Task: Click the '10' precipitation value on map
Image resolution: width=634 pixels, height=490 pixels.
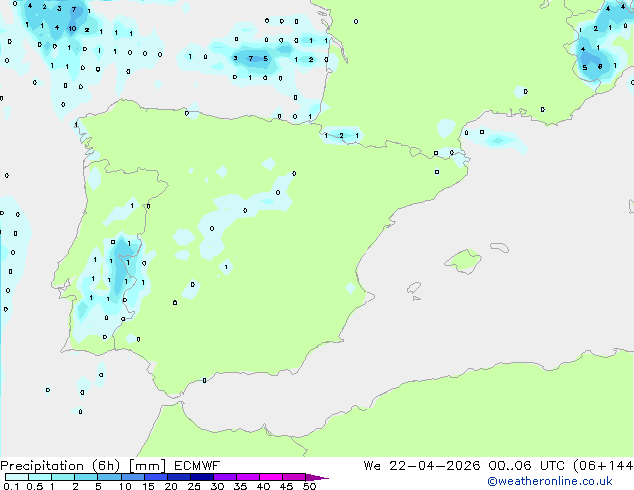Action: 72,28
